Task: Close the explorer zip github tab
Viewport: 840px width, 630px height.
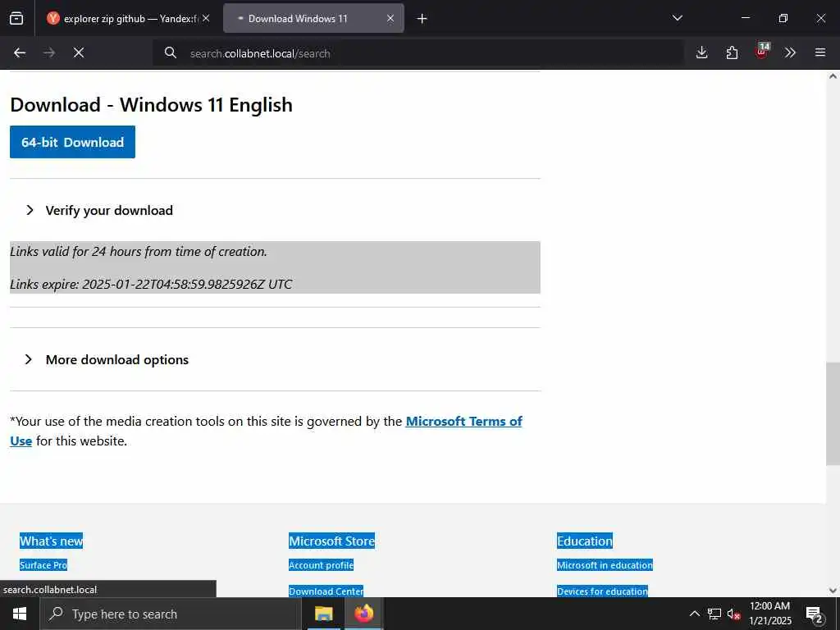Action: point(206,18)
